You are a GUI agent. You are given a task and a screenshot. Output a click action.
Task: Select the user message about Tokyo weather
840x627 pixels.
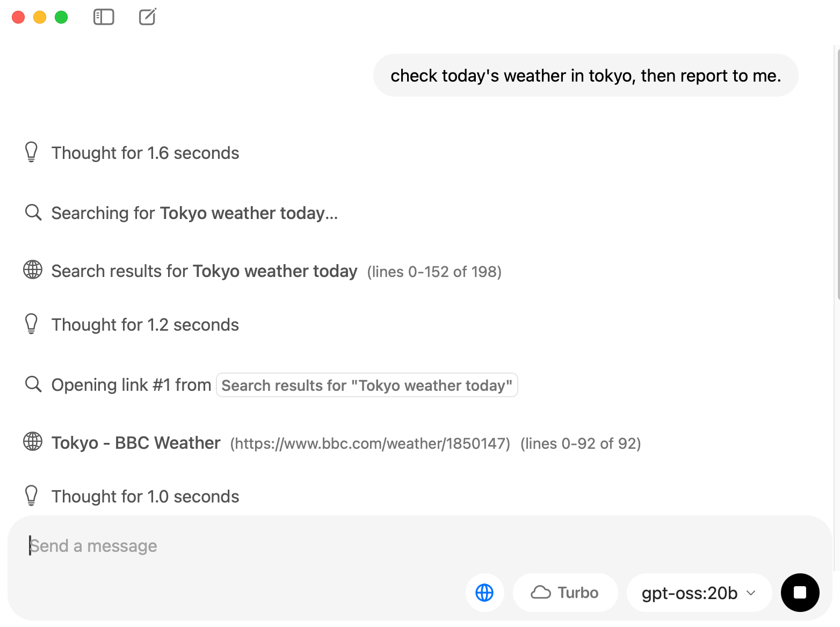tap(585, 76)
